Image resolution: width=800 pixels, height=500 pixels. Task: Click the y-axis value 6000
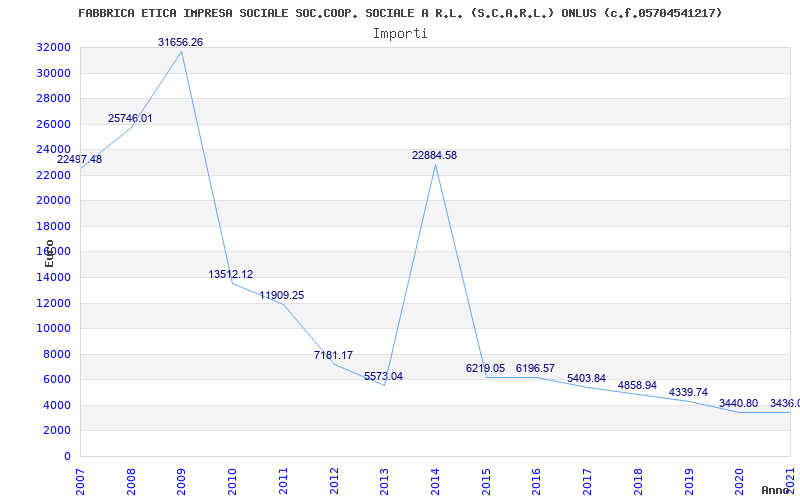click(56, 380)
